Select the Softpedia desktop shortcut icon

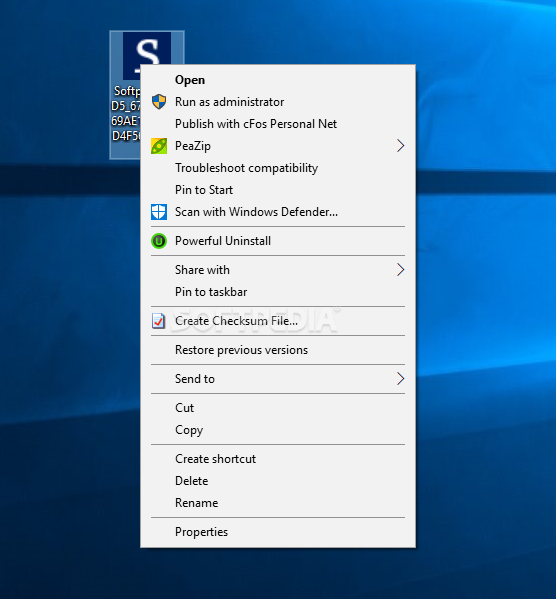[147, 95]
